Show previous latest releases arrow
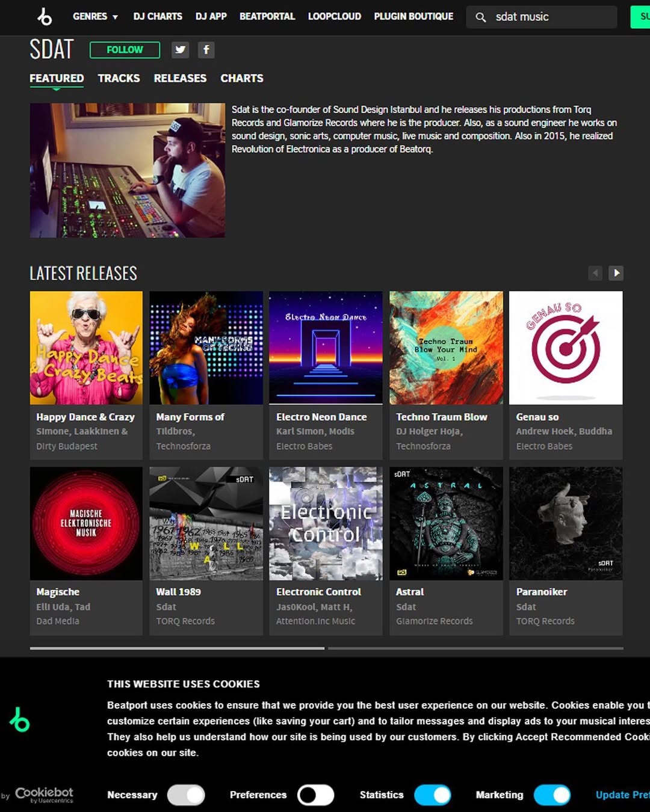Screen dimensions: 650x812 click(595, 273)
